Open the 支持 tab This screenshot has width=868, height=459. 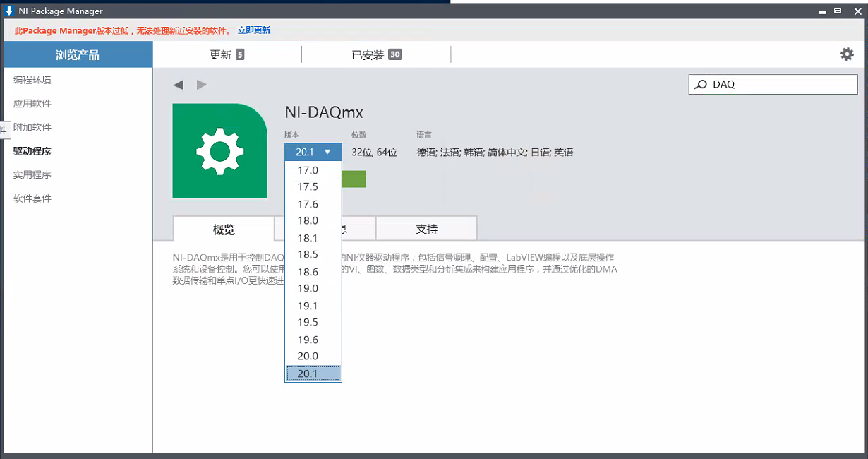click(426, 229)
